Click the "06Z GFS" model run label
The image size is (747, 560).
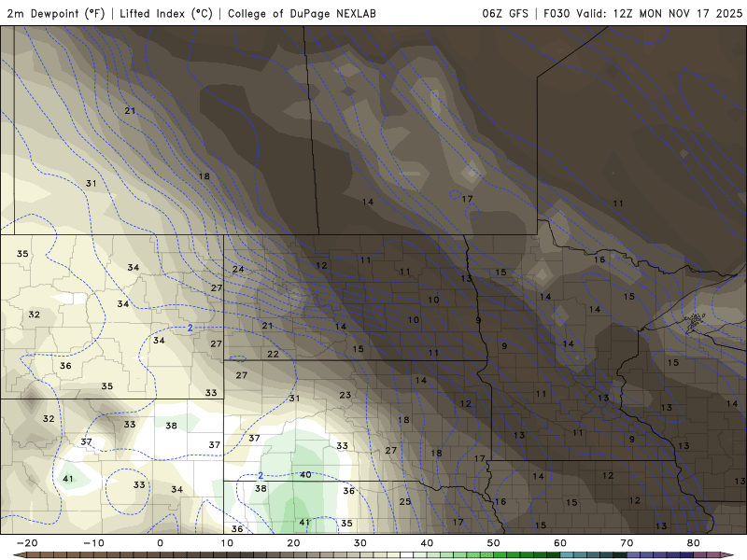[505, 13]
